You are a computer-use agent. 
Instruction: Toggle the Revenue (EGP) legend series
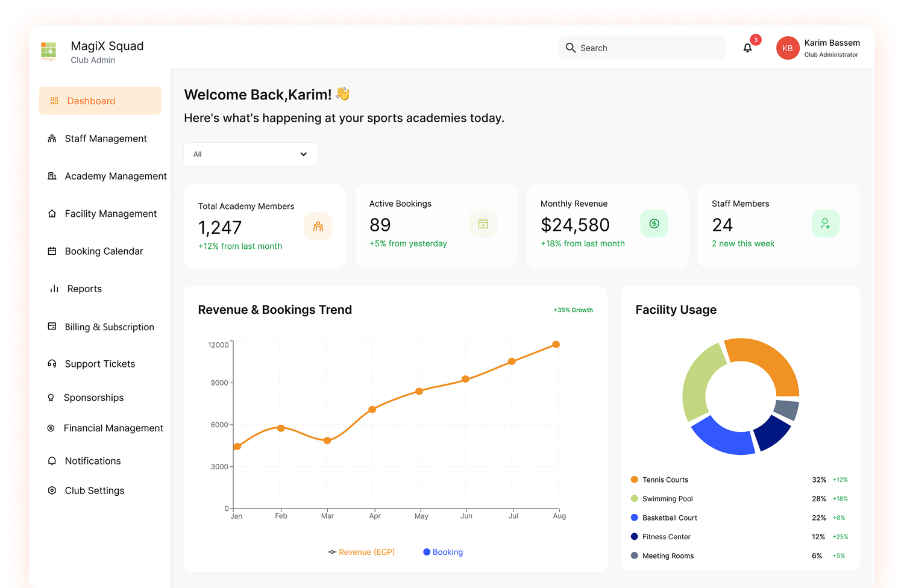(x=362, y=552)
